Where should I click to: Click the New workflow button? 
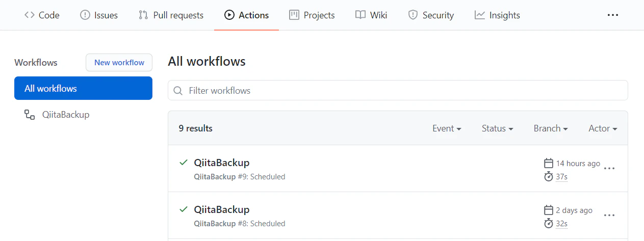119,63
